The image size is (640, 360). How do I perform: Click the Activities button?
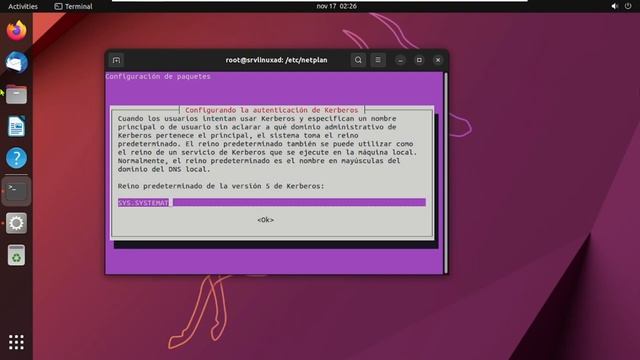[23, 6]
